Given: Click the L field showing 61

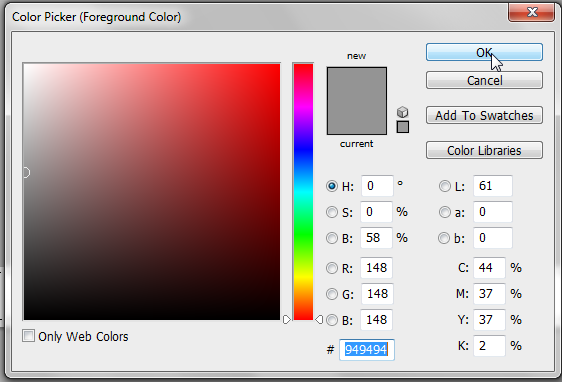Looking at the screenshot, I should 493,186.
